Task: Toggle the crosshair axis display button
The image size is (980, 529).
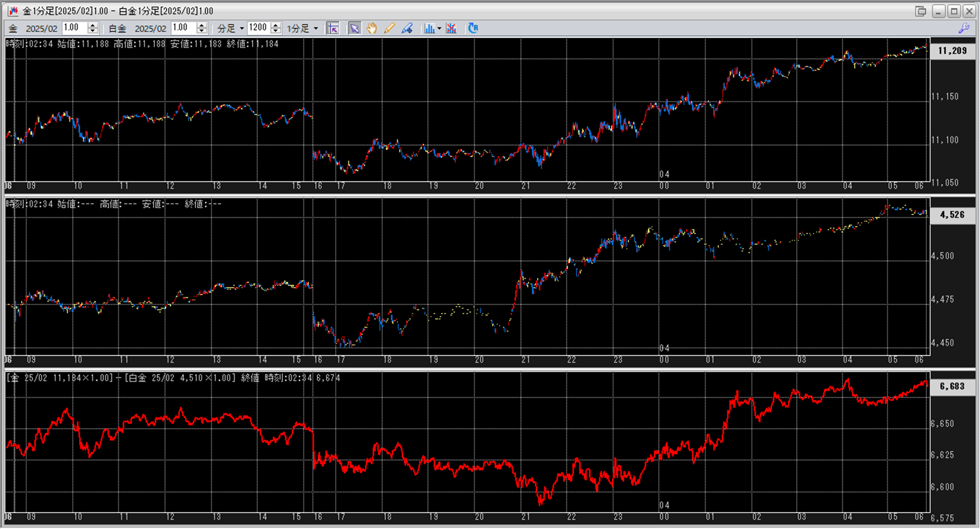Action: [333, 28]
